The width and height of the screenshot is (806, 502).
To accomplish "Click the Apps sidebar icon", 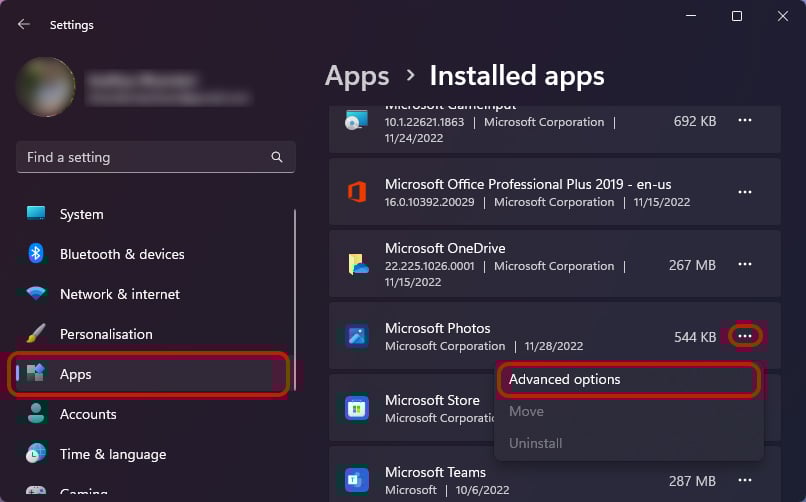I will 36,373.
